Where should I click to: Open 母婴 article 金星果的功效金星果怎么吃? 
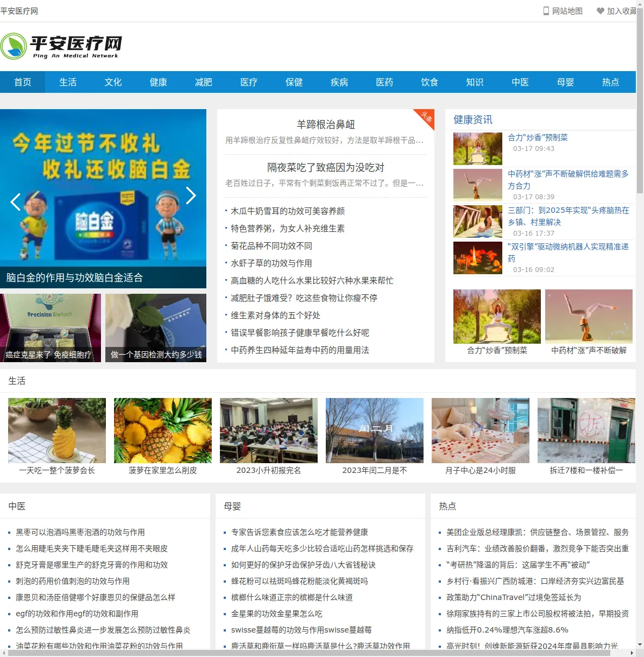pos(277,614)
